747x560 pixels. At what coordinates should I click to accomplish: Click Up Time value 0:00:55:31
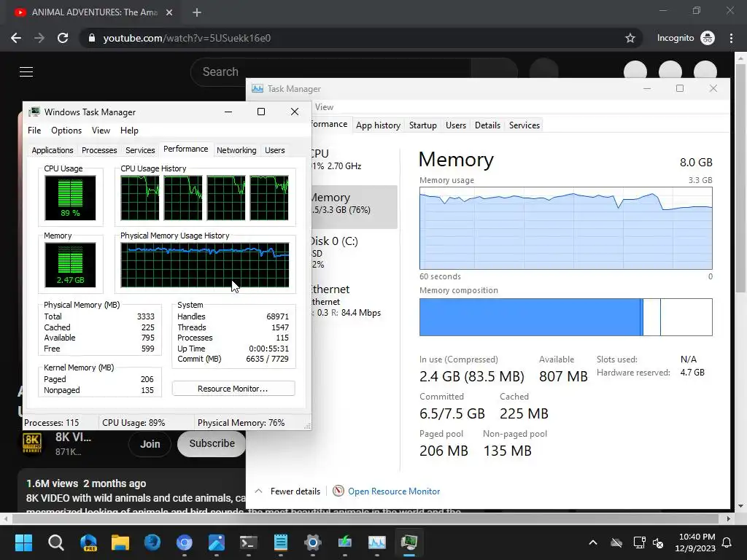click(x=268, y=349)
